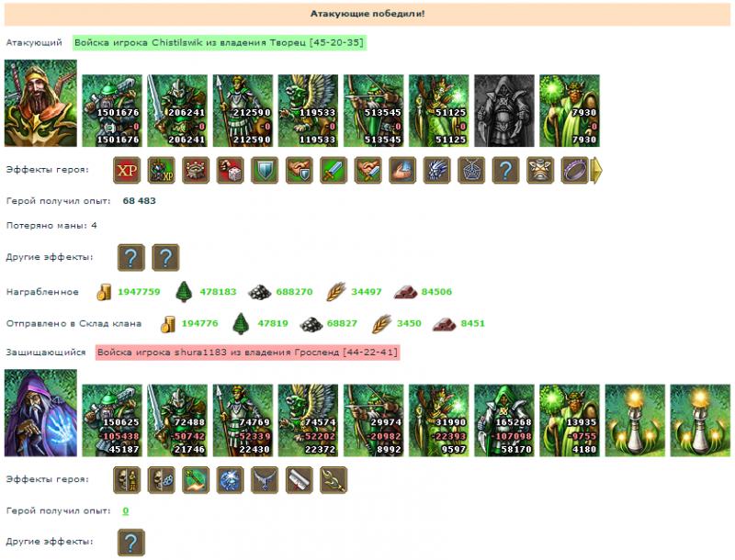The image size is (735, 560).
Task: Select the dice and fist effect icon
Action: click(x=231, y=170)
